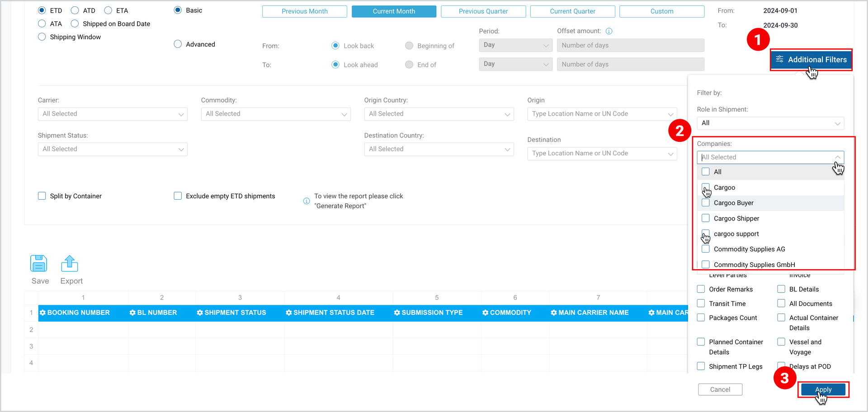Image resolution: width=868 pixels, height=412 pixels.
Task: Check Commodity Supplies AG checkbox
Action: (706, 249)
